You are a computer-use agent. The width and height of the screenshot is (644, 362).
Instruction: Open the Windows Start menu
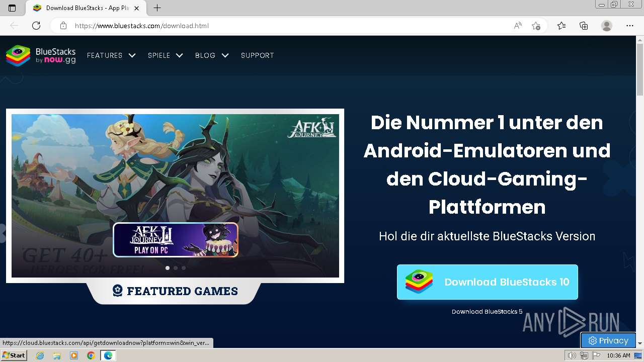click(14, 355)
